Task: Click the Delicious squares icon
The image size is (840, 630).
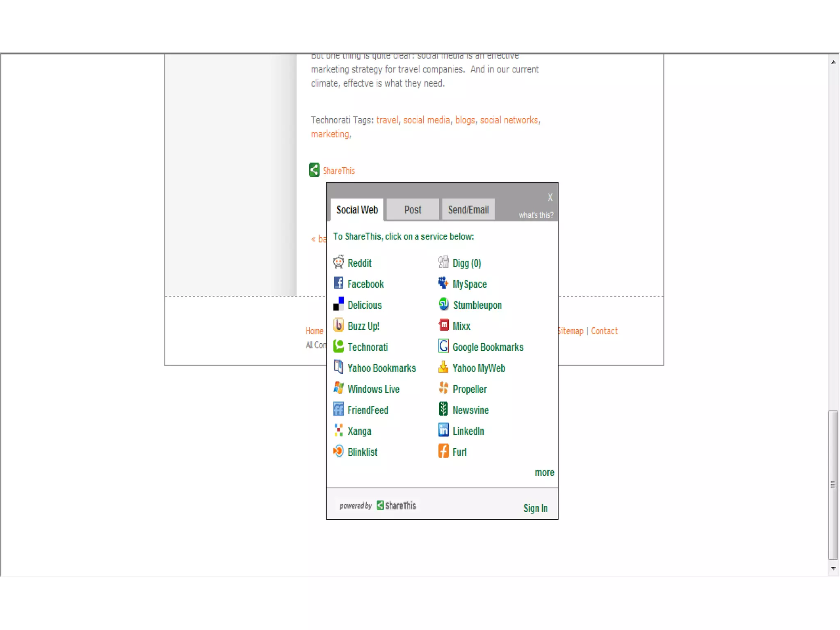Action: (338, 304)
